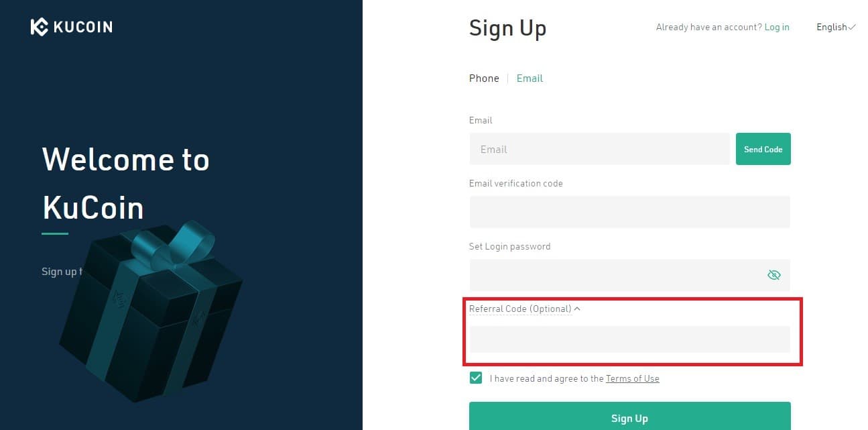Click the gift box illustration
This screenshot has width=868, height=430.
pos(151,312)
